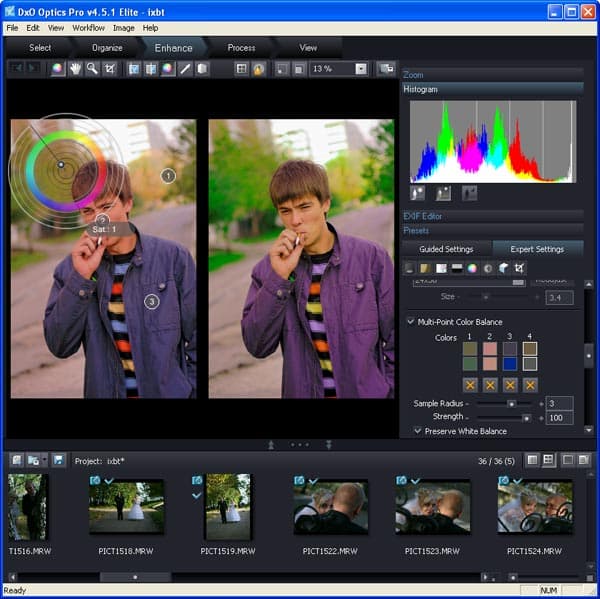Image resolution: width=600 pixels, height=599 pixels.
Task: Toggle Preserve White Balance checkbox
Action: click(x=418, y=431)
